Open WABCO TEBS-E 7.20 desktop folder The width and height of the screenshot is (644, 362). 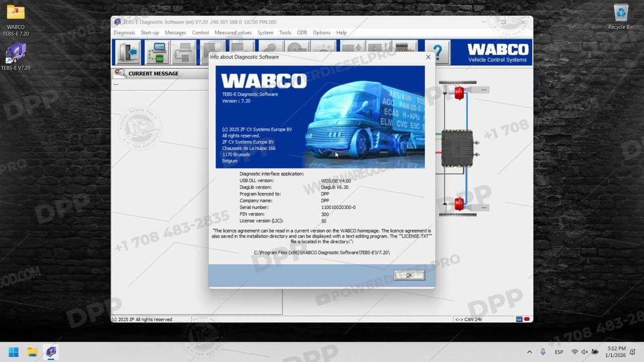tap(16, 21)
